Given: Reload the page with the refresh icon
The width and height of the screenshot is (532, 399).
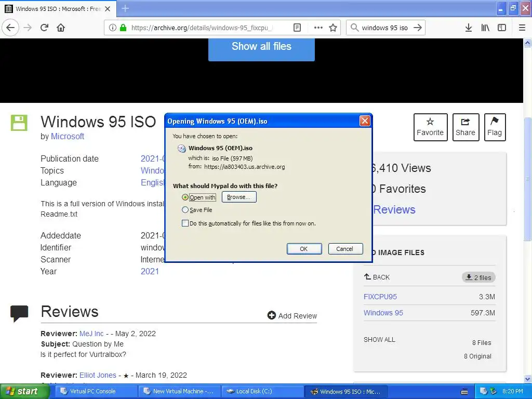Looking at the screenshot, I should point(44,28).
